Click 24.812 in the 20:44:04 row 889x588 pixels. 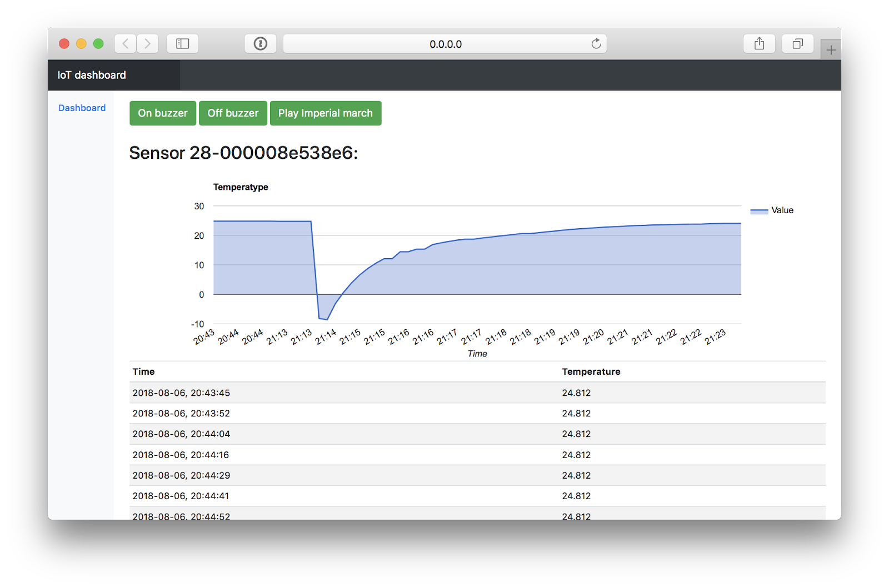pyautogui.click(x=576, y=434)
